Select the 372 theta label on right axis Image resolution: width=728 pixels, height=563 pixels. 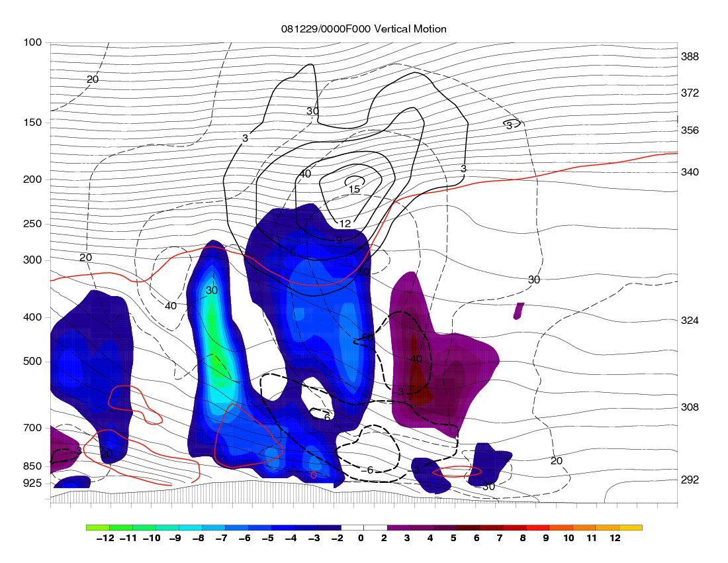(x=690, y=93)
